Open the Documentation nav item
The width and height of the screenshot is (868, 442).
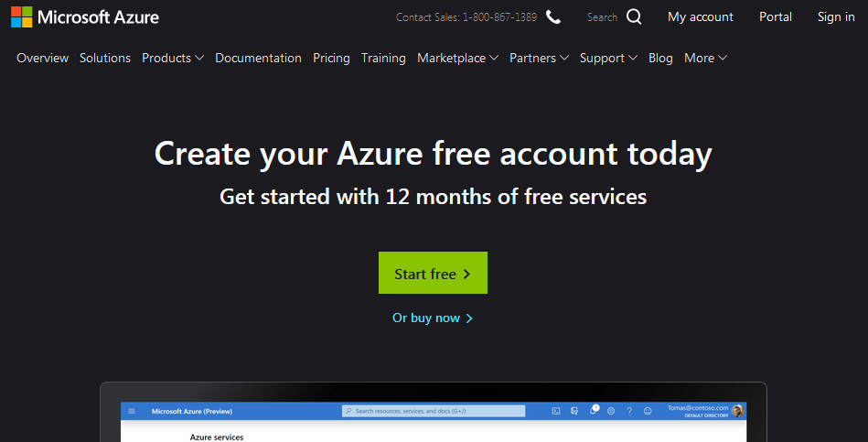point(258,59)
